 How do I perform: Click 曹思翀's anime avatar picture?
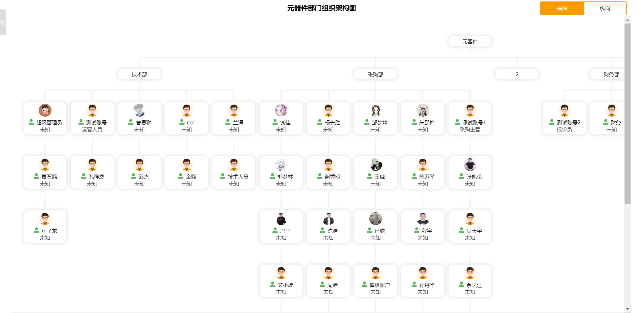(139, 110)
